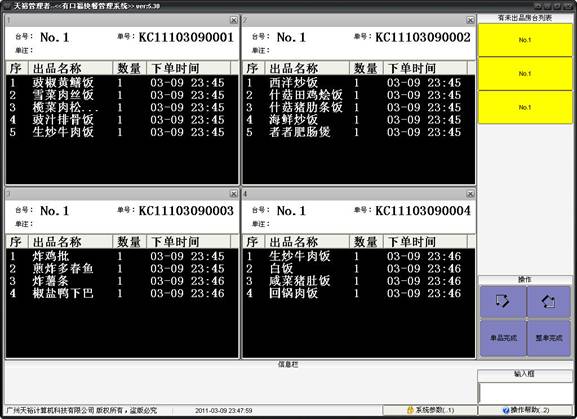Select the third yellow No.1 table tile
This screenshot has width=577, height=419.
point(525,107)
